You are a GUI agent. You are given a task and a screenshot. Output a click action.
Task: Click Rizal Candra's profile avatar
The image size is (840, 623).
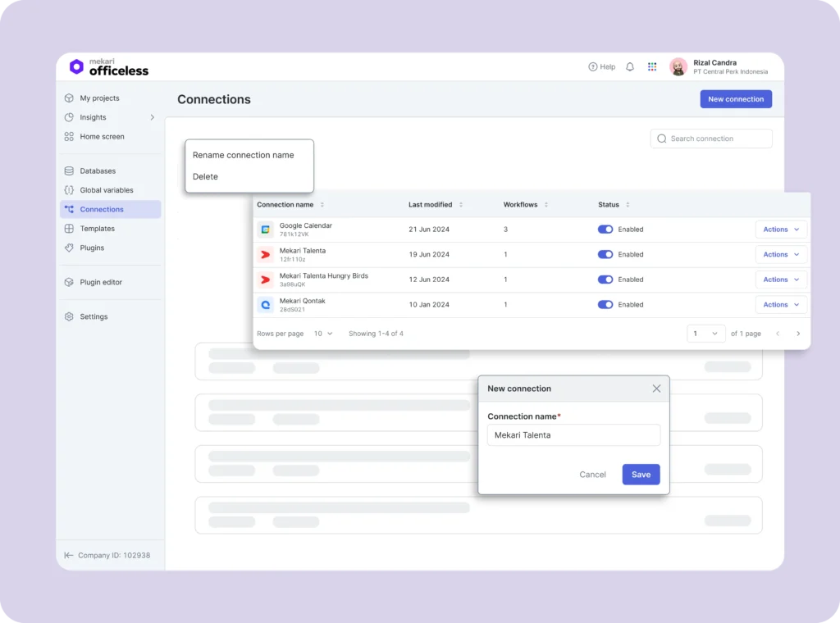678,67
